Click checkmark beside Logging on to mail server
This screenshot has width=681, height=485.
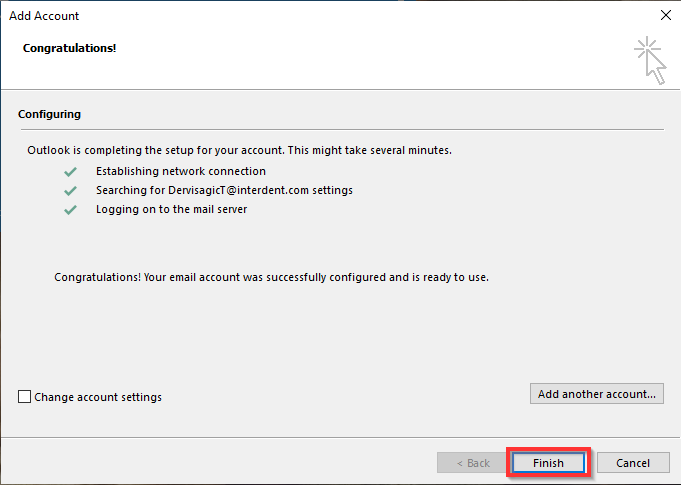click(x=70, y=210)
